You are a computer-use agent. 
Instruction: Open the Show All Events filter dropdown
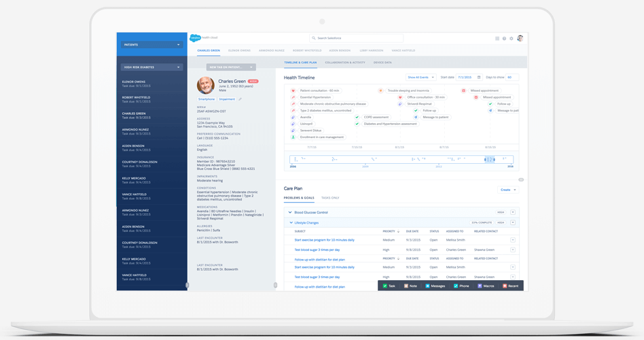tap(421, 78)
